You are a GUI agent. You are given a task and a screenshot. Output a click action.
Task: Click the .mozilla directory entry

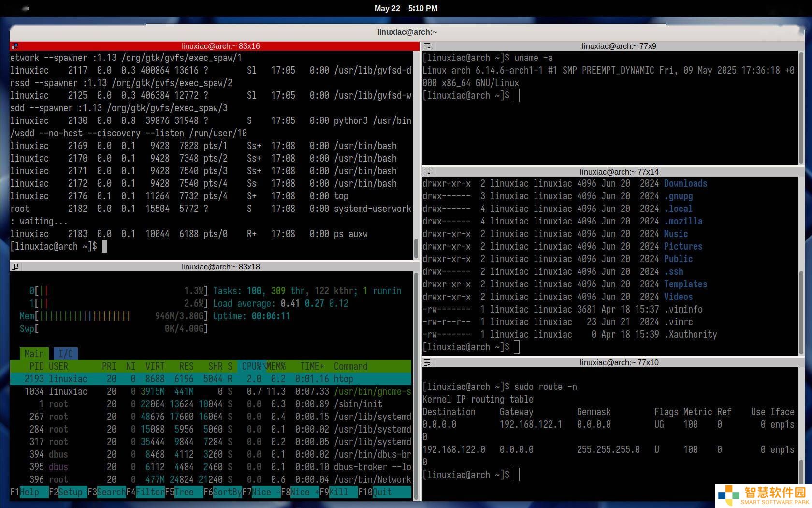click(683, 221)
